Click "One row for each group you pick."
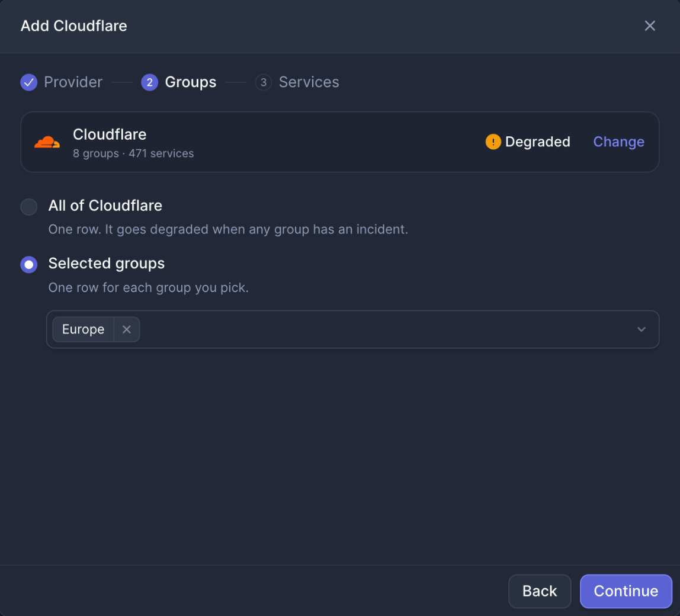The image size is (680, 616). tap(148, 288)
